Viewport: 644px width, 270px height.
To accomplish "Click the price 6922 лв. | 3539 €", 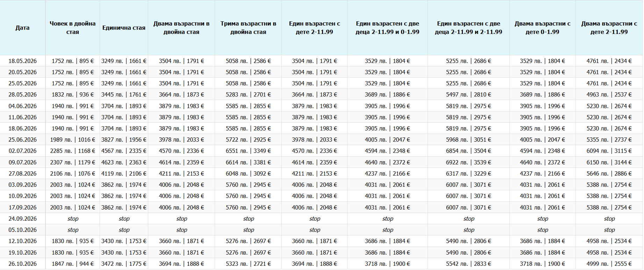I will [468, 162].
